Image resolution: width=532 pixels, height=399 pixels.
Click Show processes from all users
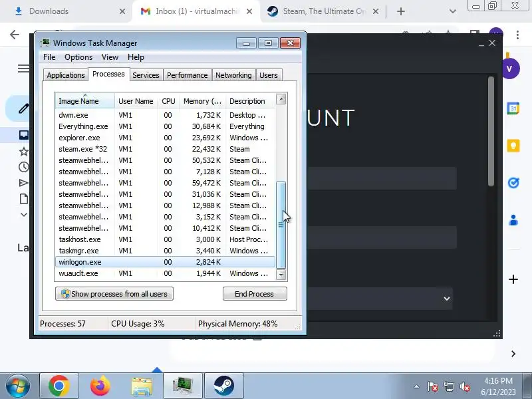click(114, 294)
